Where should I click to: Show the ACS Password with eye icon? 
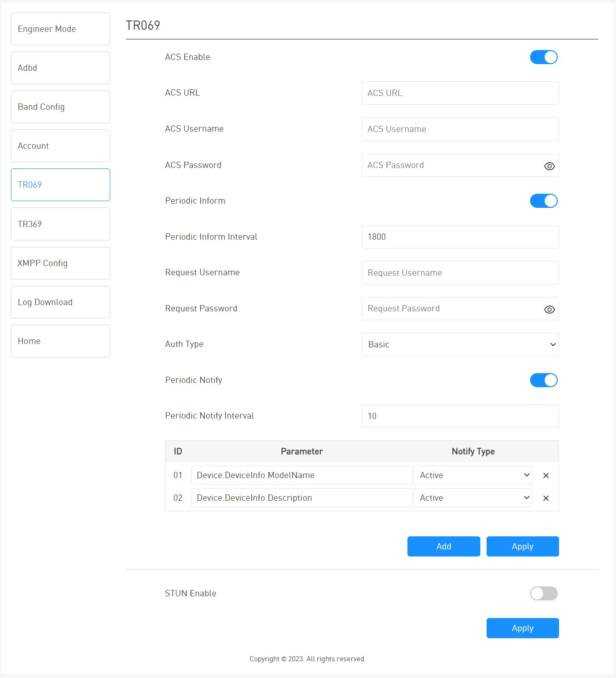click(x=549, y=166)
